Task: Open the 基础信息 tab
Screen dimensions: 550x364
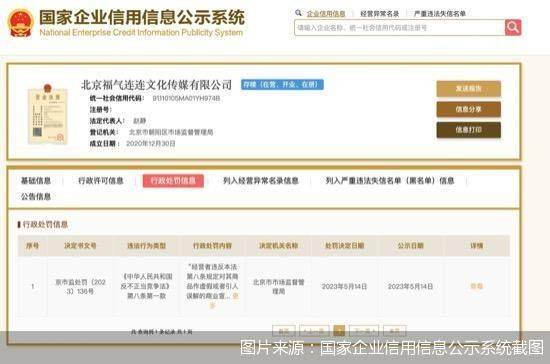Action: tap(36, 181)
